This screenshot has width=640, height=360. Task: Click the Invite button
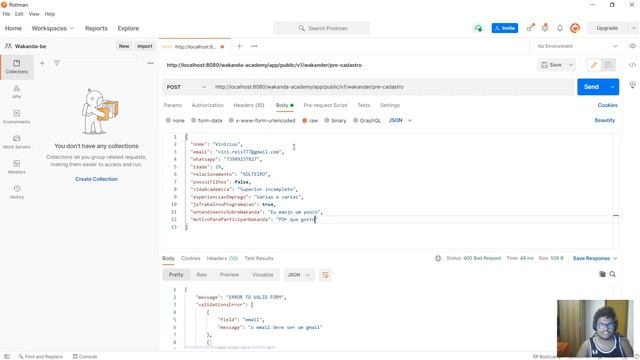(505, 28)
